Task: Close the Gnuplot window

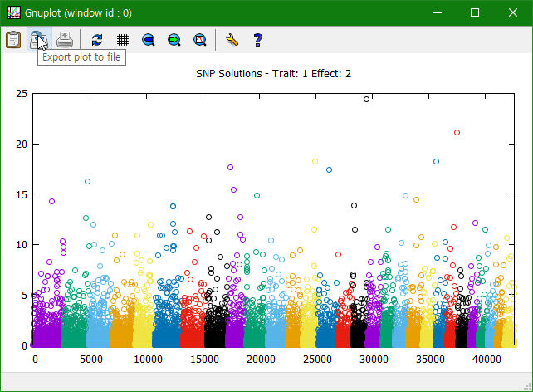Action: coord(513,13)
